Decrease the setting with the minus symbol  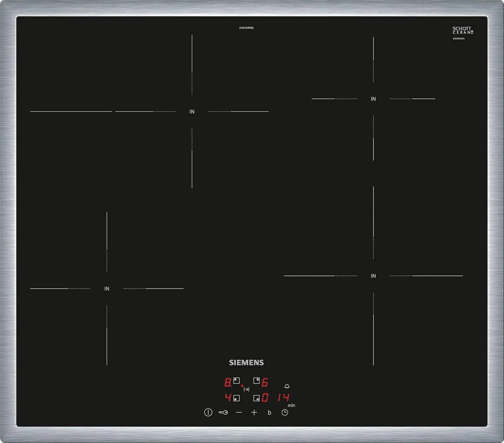[x=239, y=412]
